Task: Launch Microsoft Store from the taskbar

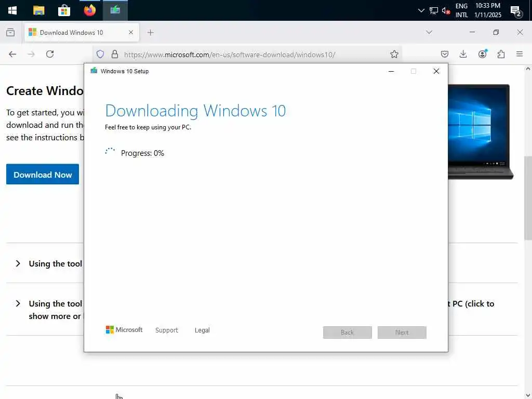Action: (64, 10)
